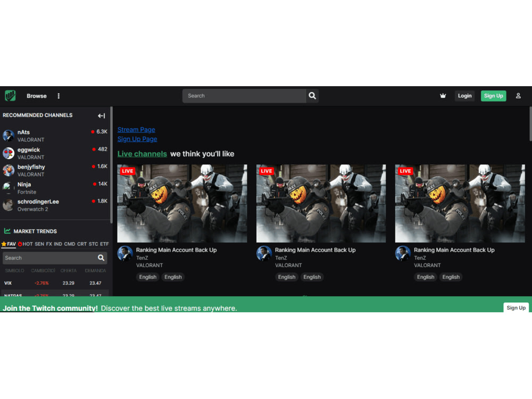Click the Market Trends chart icon
Screen dimensions: 532x399
click(7, 231)
